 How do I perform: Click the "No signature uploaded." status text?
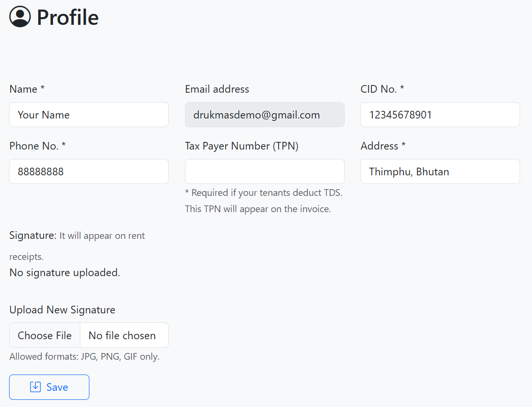click(x=65, y=273)
